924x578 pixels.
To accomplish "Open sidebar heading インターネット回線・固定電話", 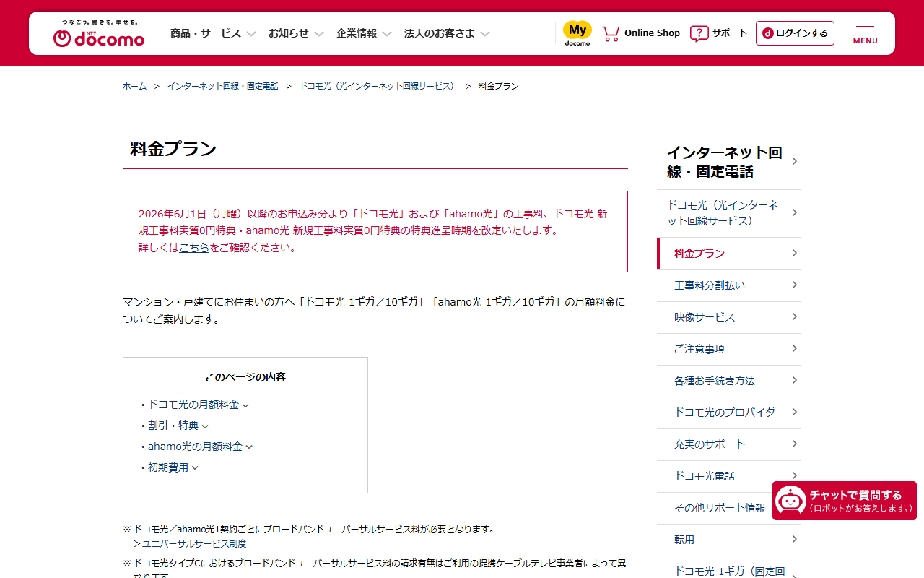I will click(729, 162).
